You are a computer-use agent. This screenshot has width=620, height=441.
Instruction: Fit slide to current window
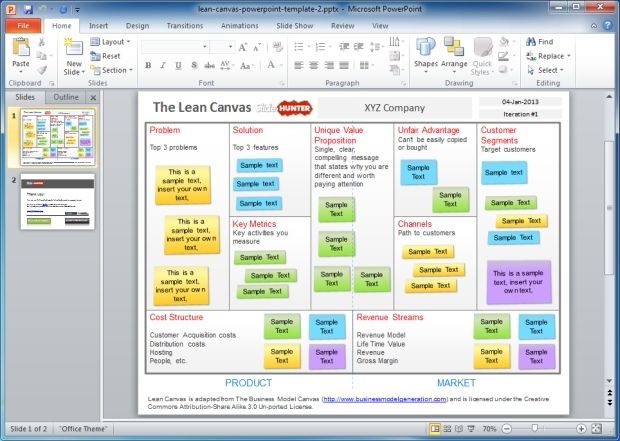tap(597, 429)
